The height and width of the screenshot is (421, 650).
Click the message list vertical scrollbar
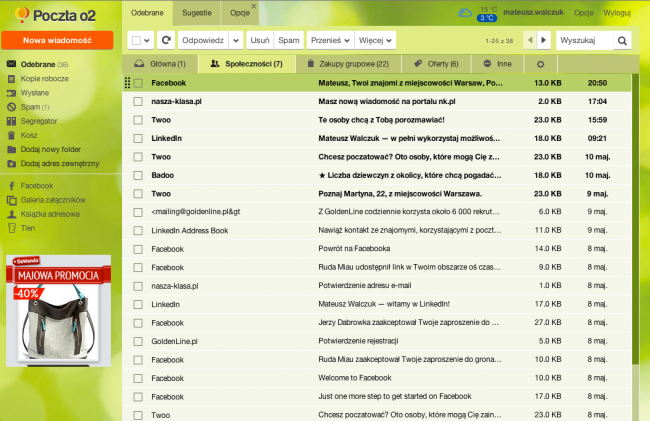(635, 220)
